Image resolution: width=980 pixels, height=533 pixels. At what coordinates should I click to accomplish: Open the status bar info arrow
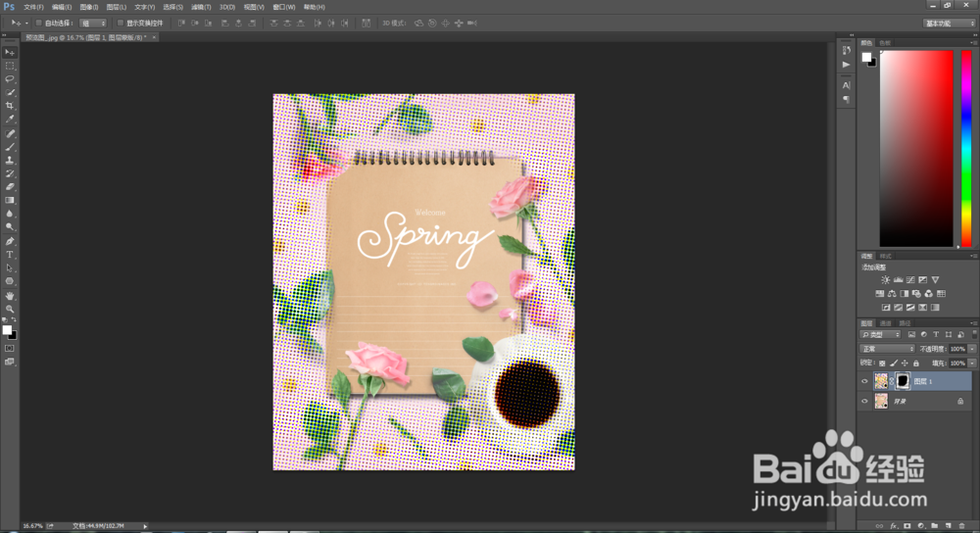(x=145, y=526)
